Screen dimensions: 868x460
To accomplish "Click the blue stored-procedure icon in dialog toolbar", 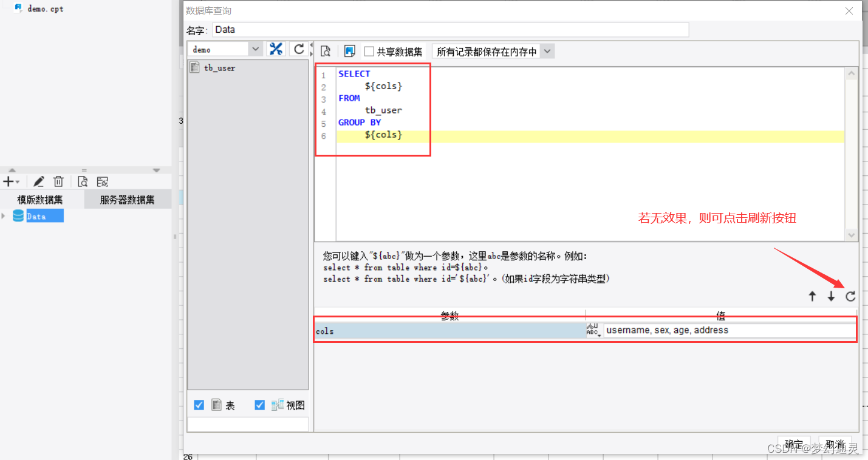I will (x=349, y=52).
